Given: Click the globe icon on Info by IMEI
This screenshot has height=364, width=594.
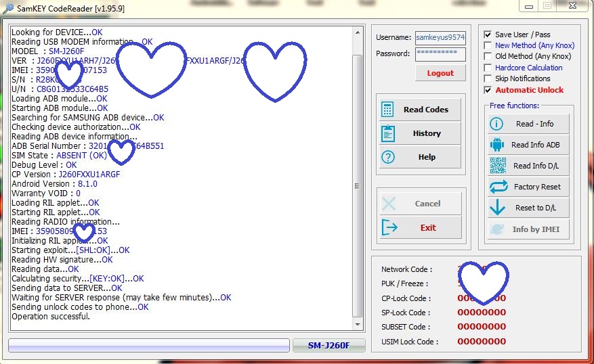Looking at the screenshot, I should [x=497, y=229].
